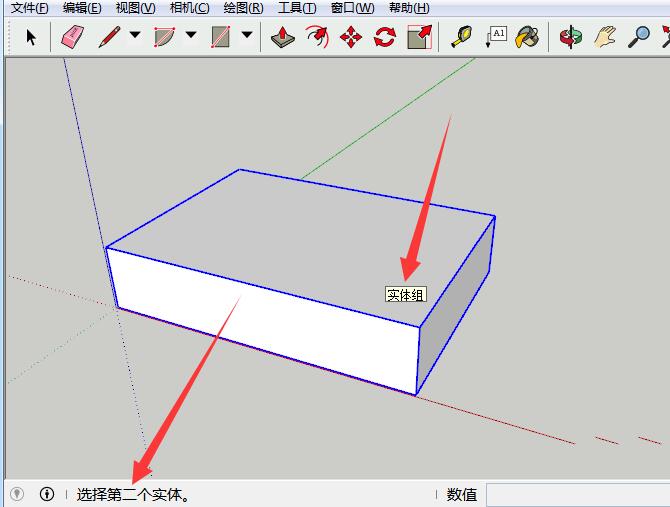This screenshot has width=670, height=507.
Task: Expand the arc tool dropdown arrow
Action: point(191,35)
